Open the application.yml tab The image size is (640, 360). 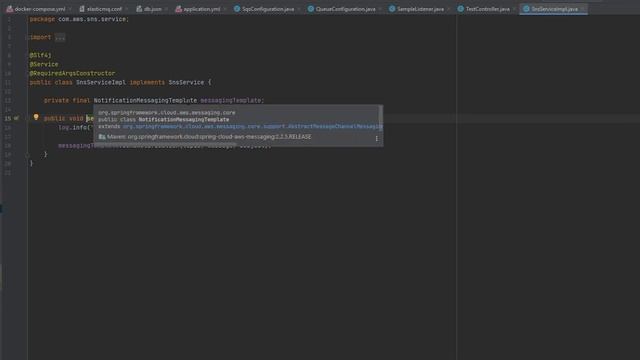[202, 9]
